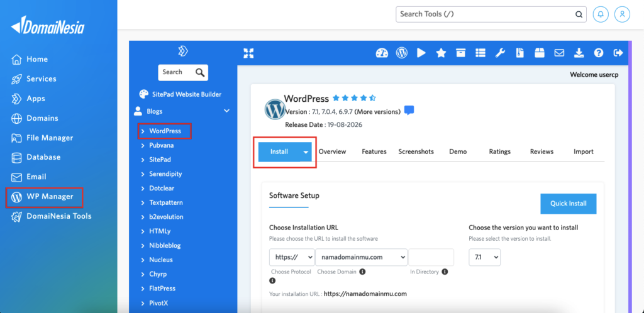Select Textpattern in the Blogs list
This screenshot has width=644, height=313.
pos(166,202)
